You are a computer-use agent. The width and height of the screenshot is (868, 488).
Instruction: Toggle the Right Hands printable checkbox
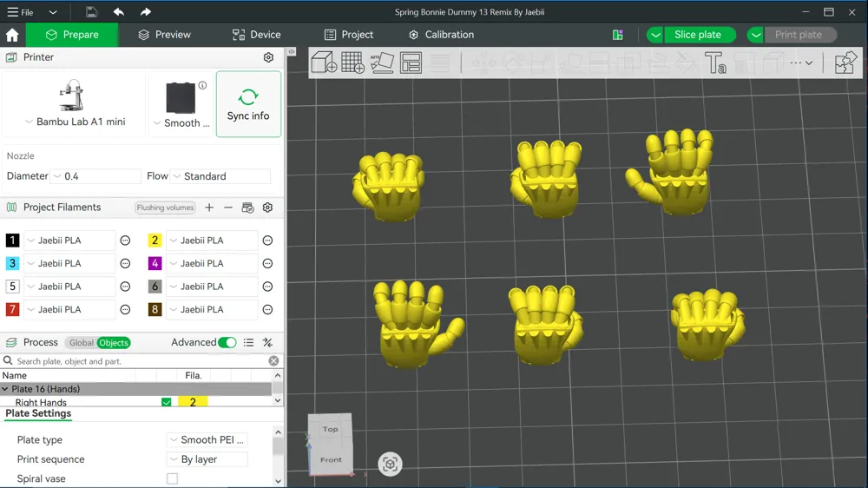point(166,402)
